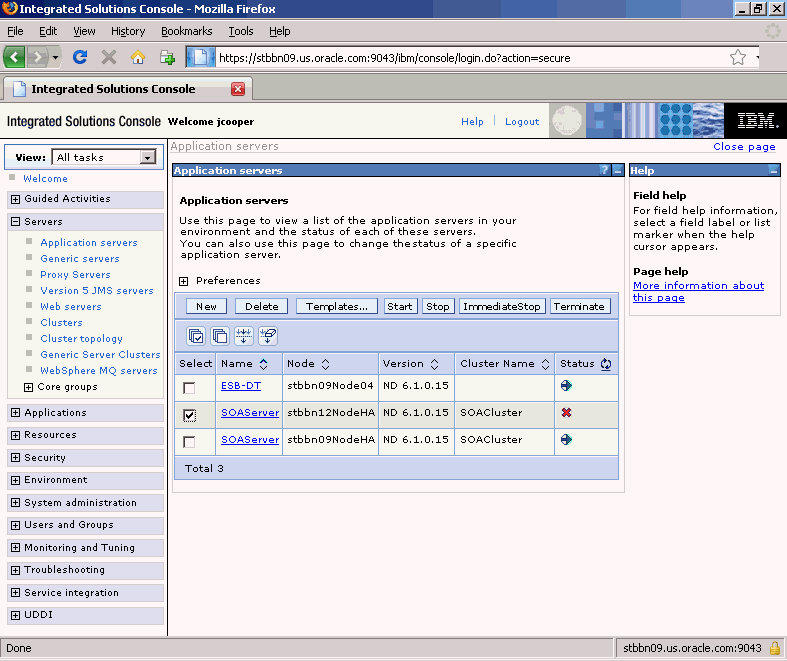Screen dimensions: 787x661
Task: Minimize the Help portlet
Action: [774, 171]
